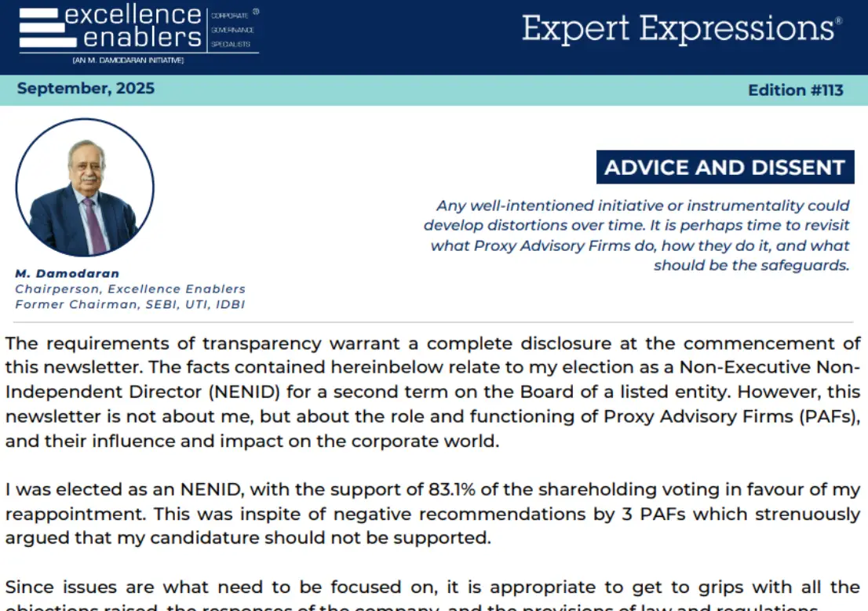This screenshot has width=868, height=611.
Task: Click the teal date and edition bar
Action: (433, 90)
